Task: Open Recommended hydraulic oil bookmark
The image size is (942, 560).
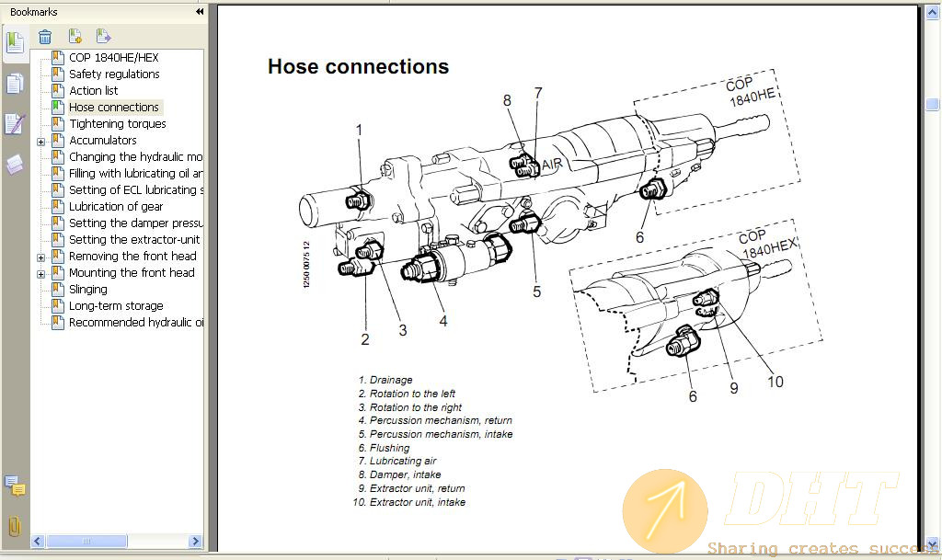Action: [x=136, y=323]
